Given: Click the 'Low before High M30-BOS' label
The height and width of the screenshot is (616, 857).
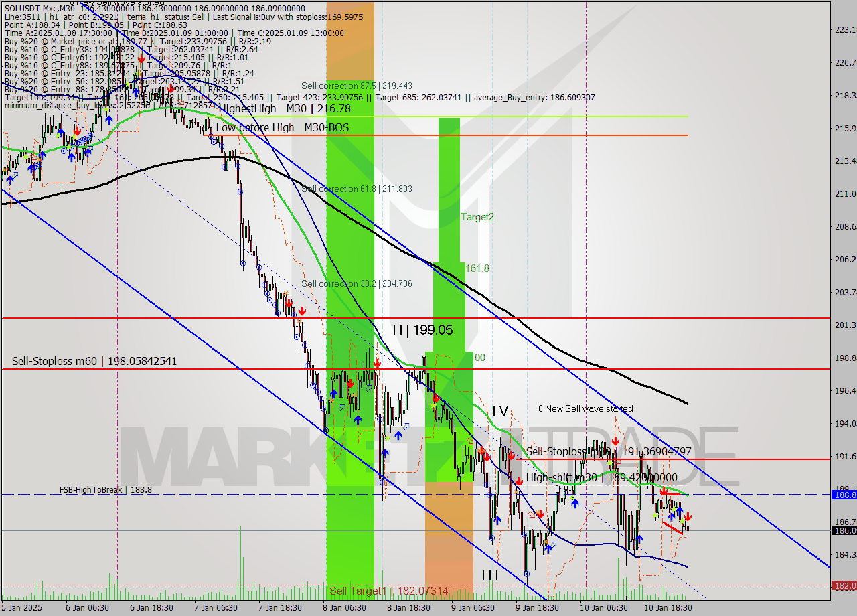Looking at the screenshot, I should click(283, 127).
